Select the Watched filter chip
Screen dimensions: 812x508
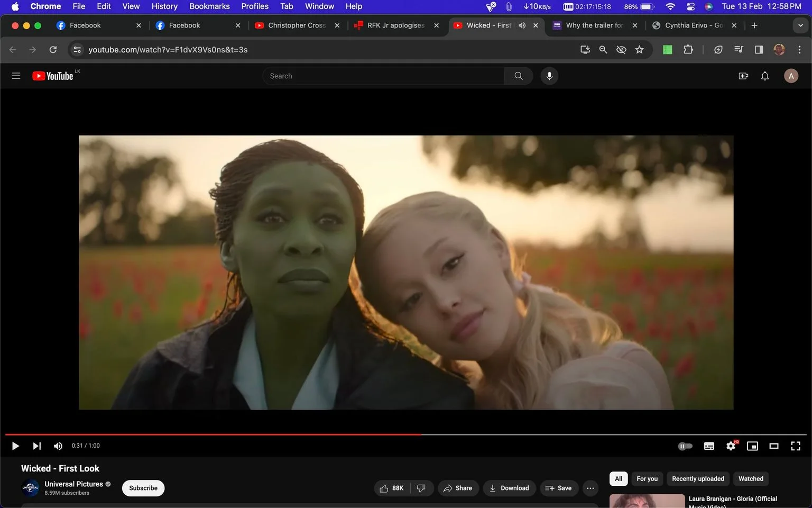pyautogui.click(x=751, y=478)
